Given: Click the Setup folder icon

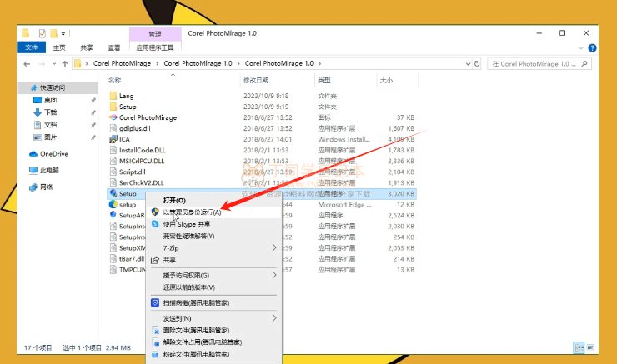Looking at the screenshot, I should tap(113, 107).
